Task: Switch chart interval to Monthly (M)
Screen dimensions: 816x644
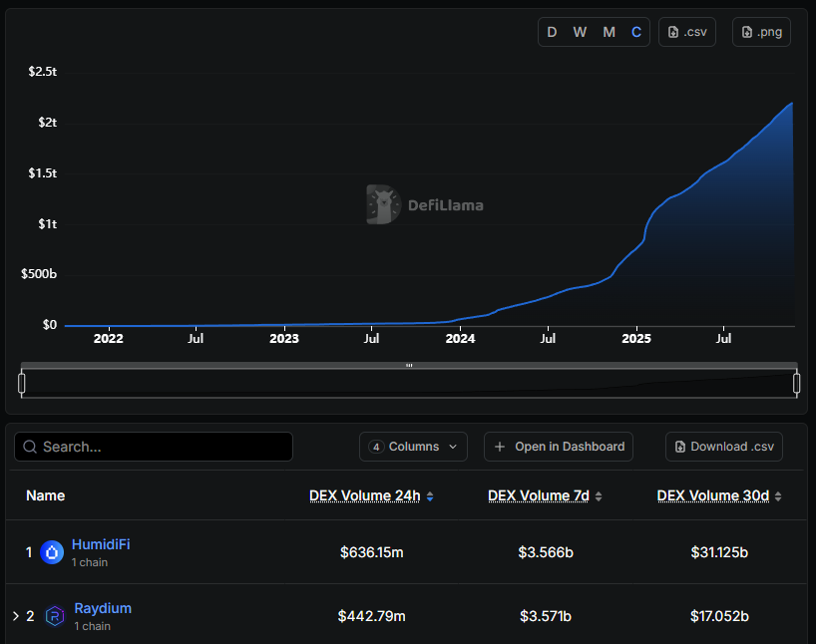Action: click(608, 31)
